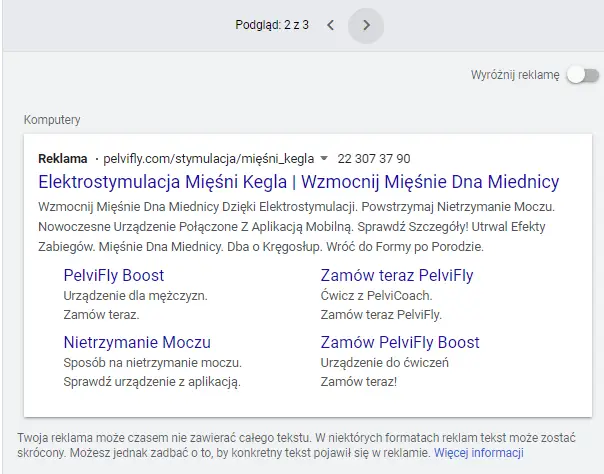Expand the dropdown arrow after the pelvifly.com URL
The width and height of the screenshot is (604, 474).
[x=324, y=158]
